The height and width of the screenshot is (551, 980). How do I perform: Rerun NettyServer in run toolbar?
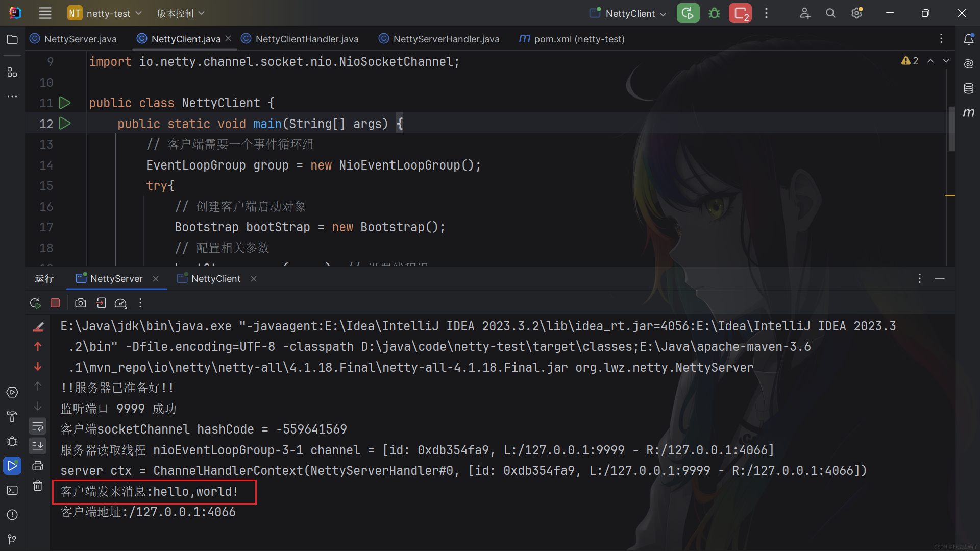pyautogui.click(x=35, y=303)
